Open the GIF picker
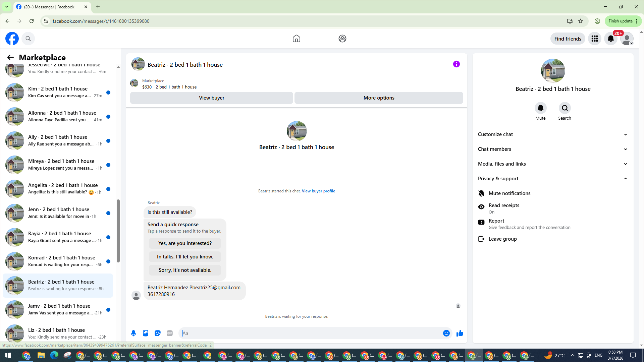 [170, 333]
